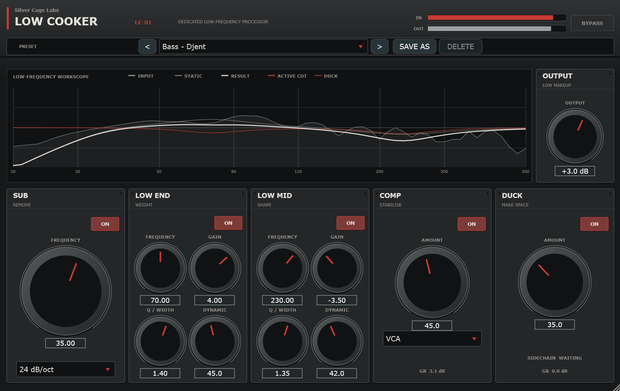The image size is (620, 391).
Task: Disable the DUCK section ON switch
Action: point(594,224)
